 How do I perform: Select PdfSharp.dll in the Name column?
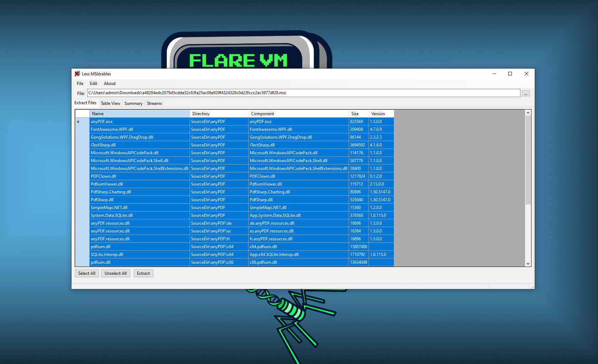pyautogui.click(x=139, y=200)
